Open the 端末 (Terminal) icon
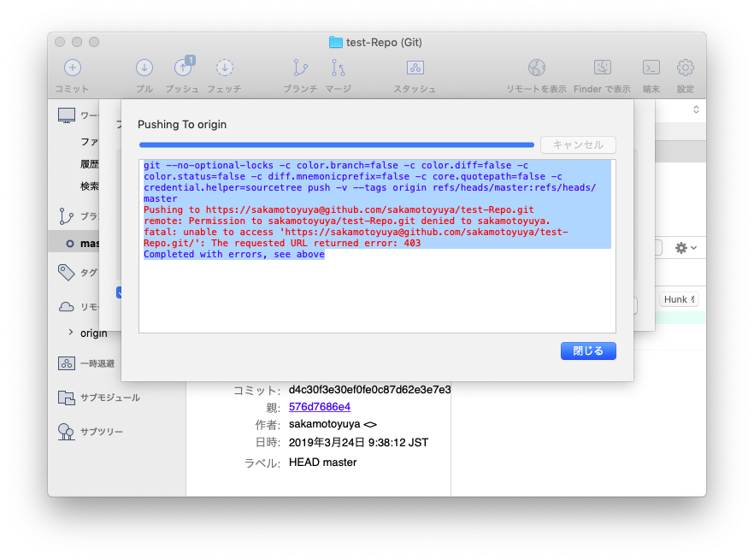The height and width of the screenshot is (560, 754). coord(651,68)
